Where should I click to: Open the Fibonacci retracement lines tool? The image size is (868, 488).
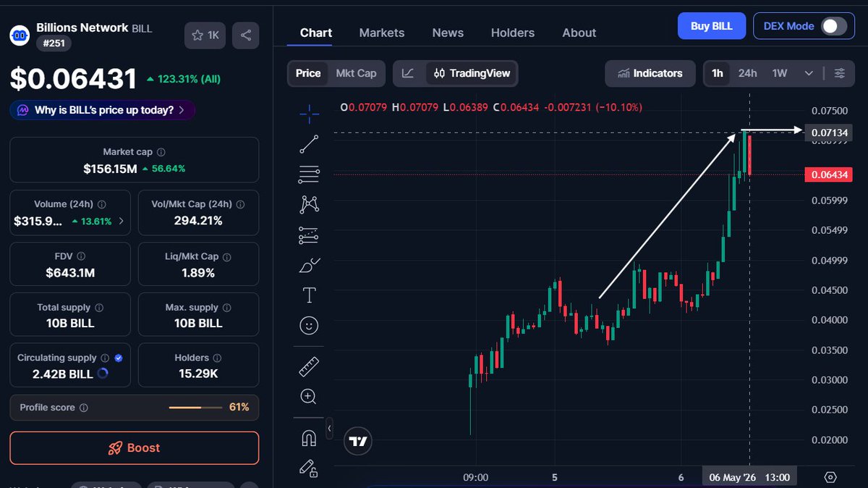[309, 174]
